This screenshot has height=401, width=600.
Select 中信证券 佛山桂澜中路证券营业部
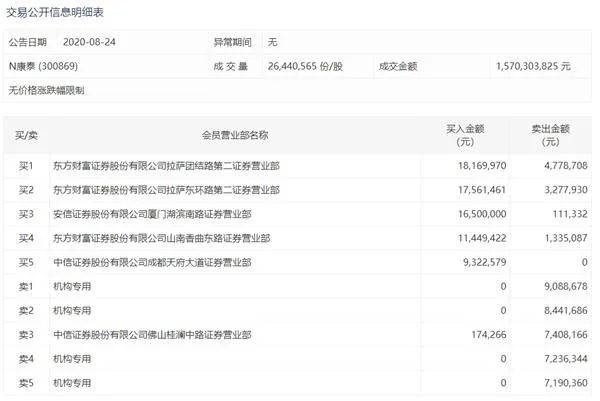(152, 335)
